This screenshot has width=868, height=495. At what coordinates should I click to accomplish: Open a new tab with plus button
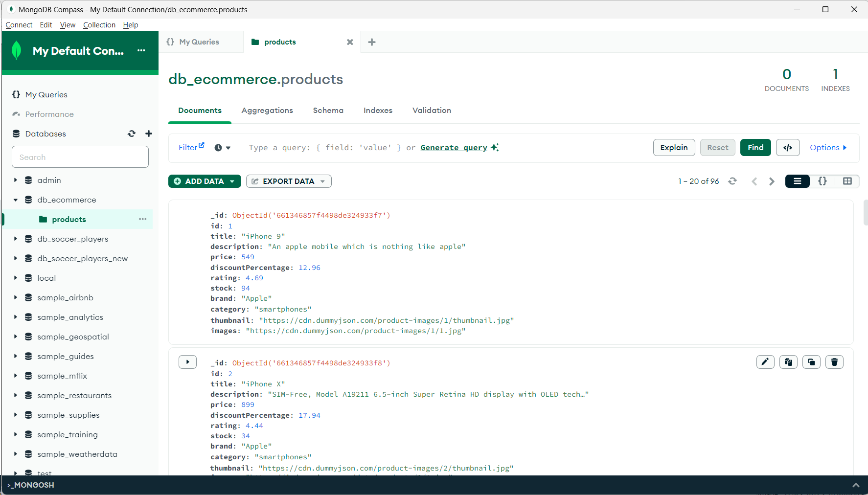(372, 42)
